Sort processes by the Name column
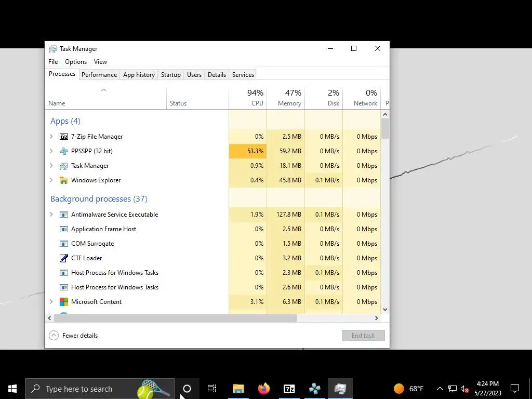Screen dimensions: 532x399 (105, 98)
